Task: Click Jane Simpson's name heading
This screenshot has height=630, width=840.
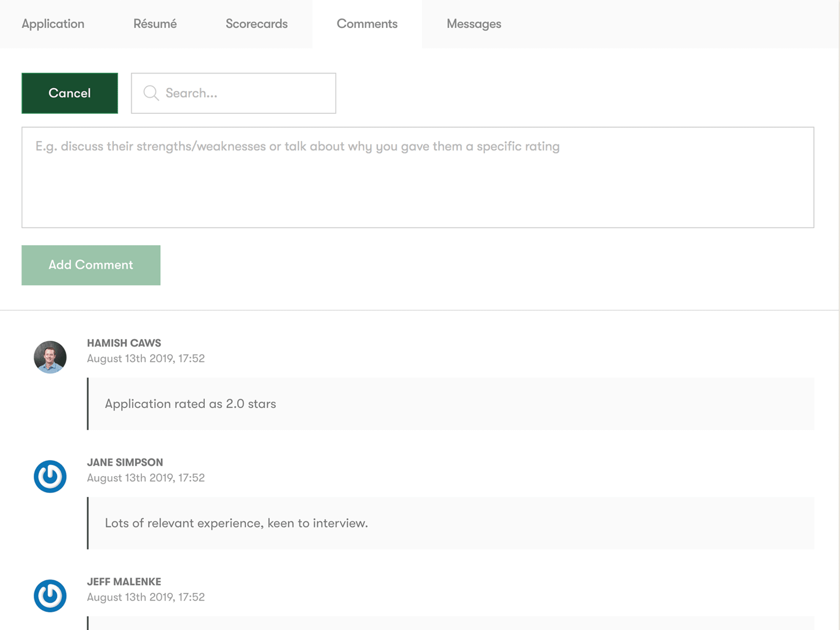Action: [125, 462]
